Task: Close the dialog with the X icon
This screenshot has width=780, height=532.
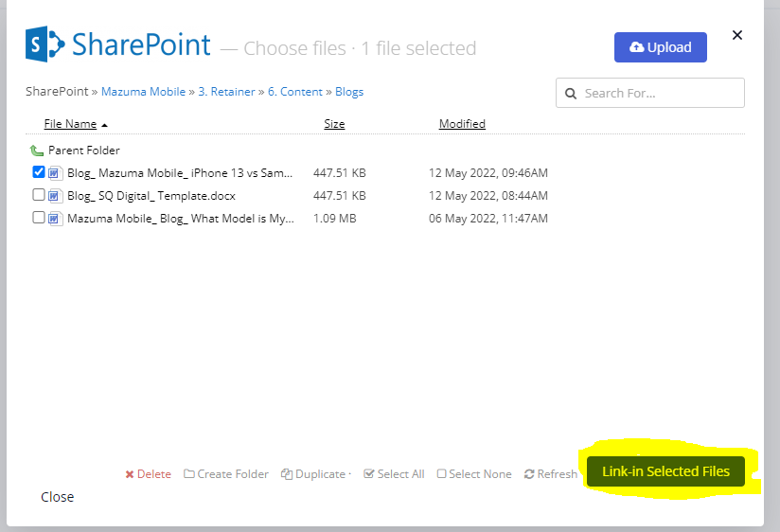Action: pos(737,35)
